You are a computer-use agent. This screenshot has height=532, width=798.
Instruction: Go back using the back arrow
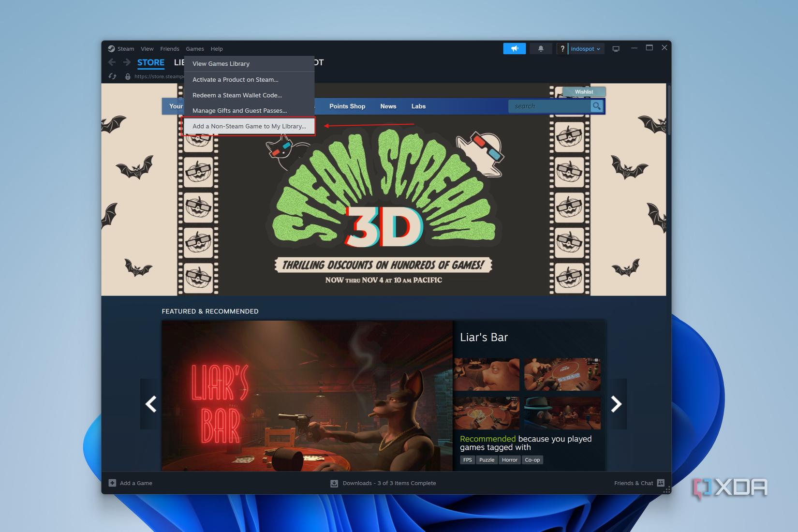point(112,62)
